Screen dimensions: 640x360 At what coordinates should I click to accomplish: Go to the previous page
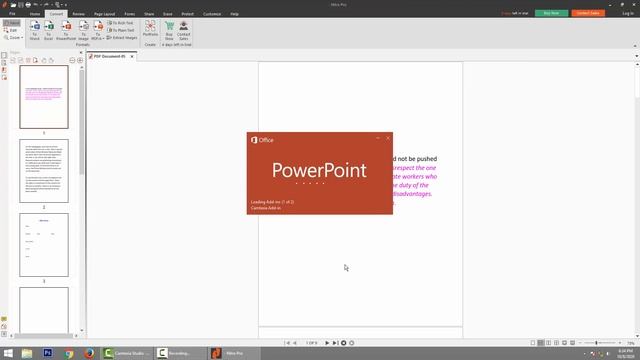pos(295,343)
